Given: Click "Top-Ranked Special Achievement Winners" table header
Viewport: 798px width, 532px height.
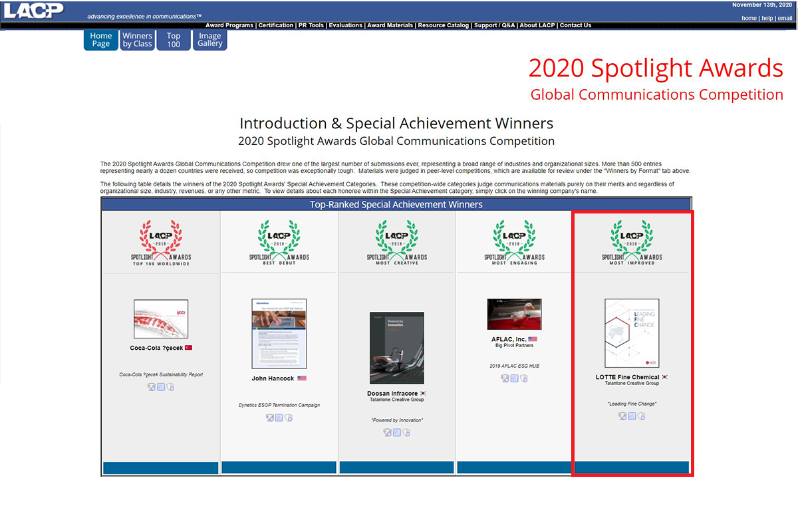Looking at the screenshot, I should tap(396, 204).
